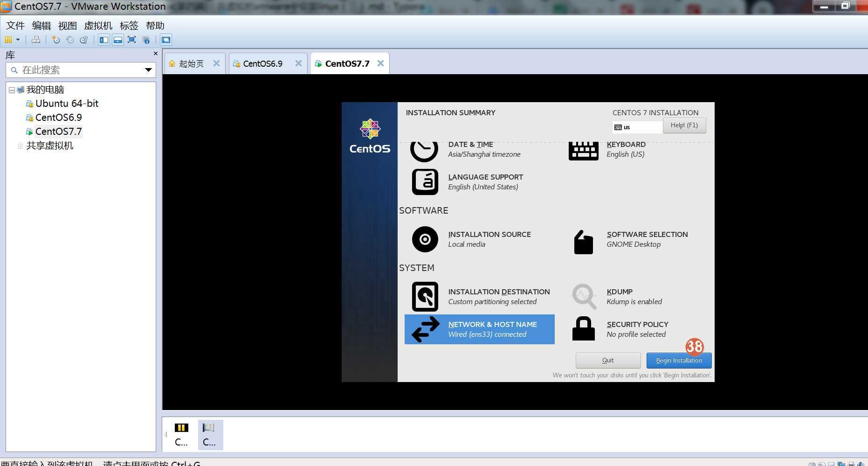Open the INSTALLATION DESTINATION disk icon
The height and width of the screenshot is (466, 868).
click(x=425, y=297)
